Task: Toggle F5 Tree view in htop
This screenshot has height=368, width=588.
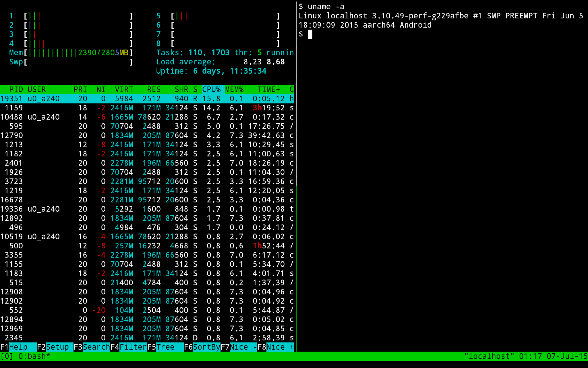Action: coord(165,347)
